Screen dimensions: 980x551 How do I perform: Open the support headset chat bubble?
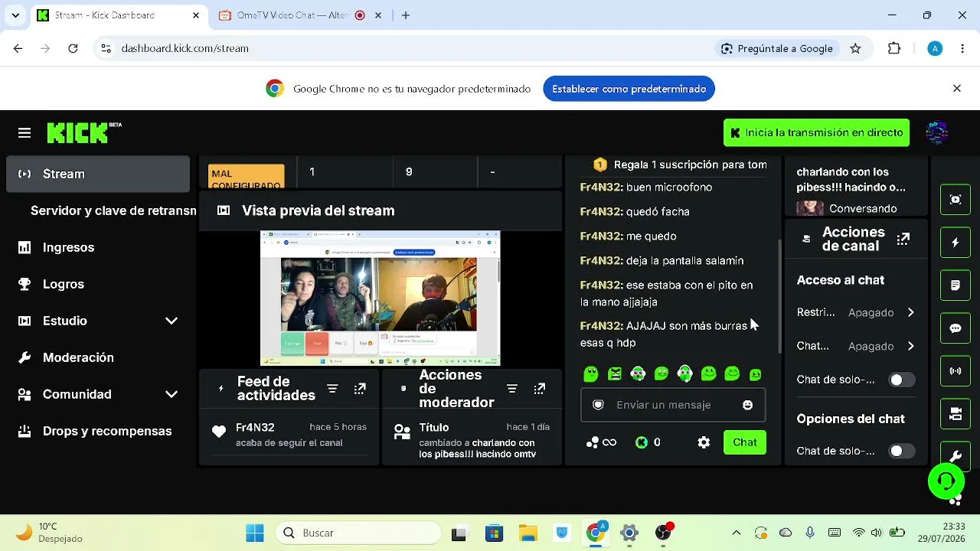coord(946,481)
